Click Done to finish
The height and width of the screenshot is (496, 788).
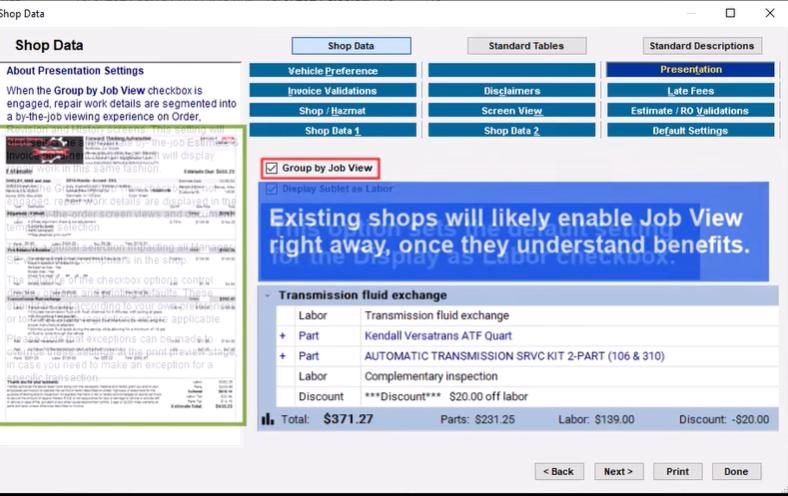click(x=736, y=471)
